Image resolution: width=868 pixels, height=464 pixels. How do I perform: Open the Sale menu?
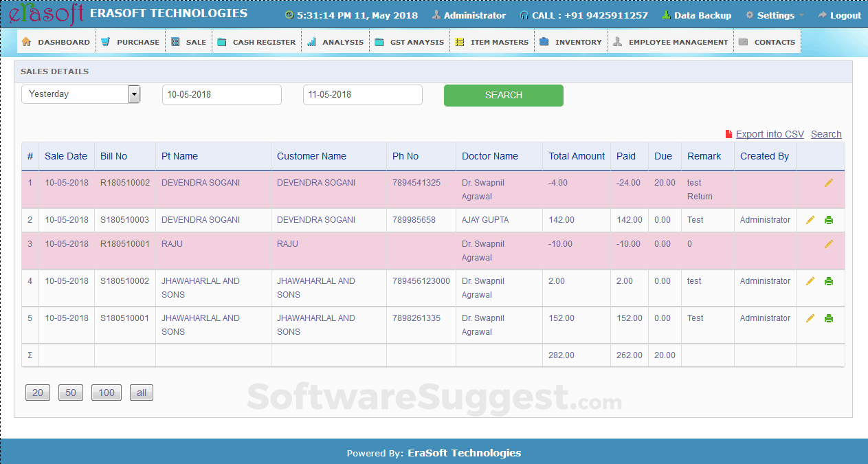point(188,42)
